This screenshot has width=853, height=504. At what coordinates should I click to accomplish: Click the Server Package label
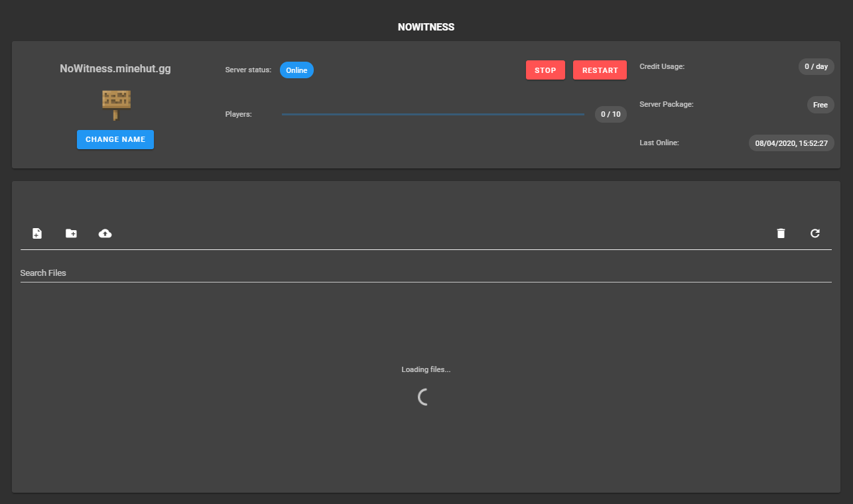point(667,105)
